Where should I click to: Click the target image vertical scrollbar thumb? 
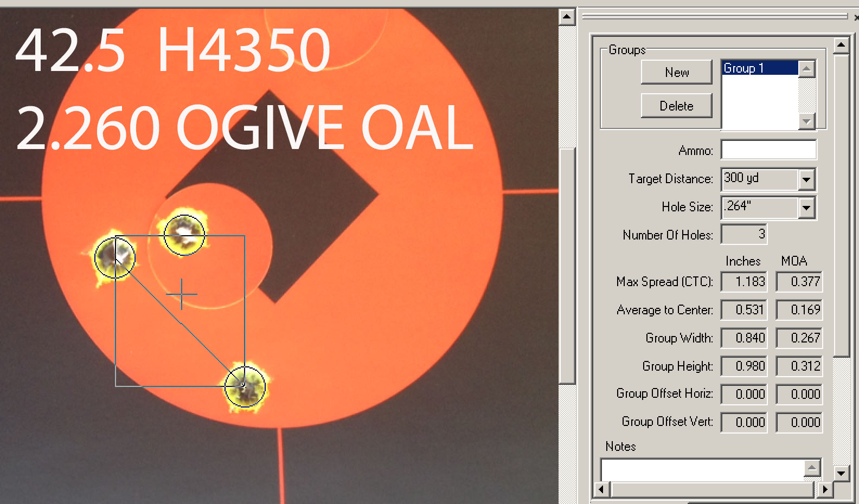point(567,266)
